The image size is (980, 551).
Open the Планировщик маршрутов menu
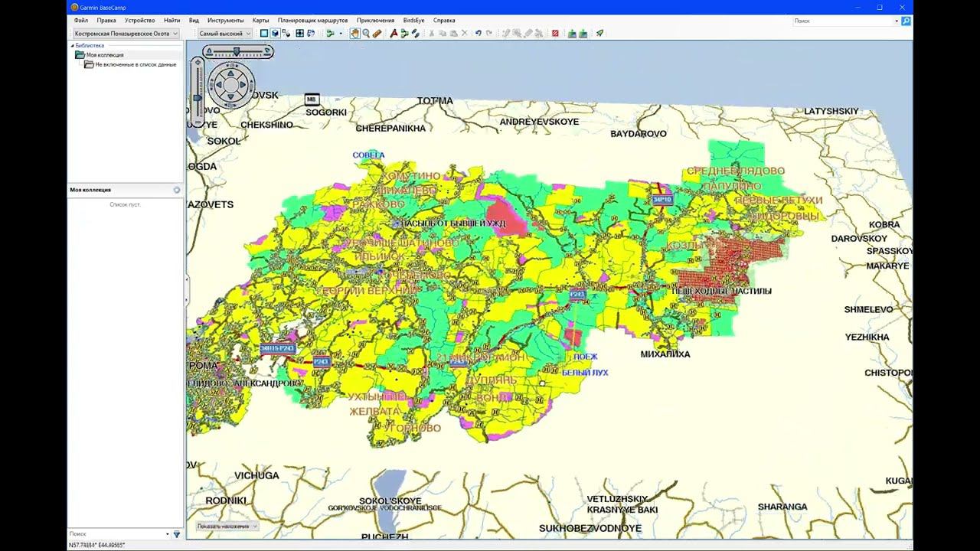tap(312, 21)
